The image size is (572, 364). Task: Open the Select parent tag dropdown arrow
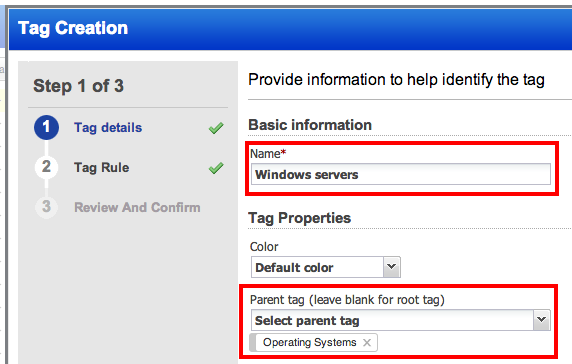tap(542, 320)
